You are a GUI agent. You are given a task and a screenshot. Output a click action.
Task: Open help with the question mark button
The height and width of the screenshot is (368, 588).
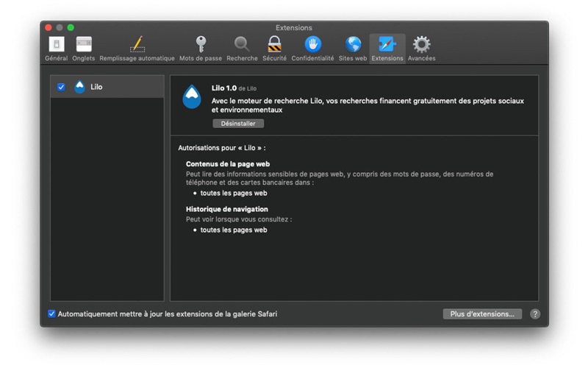[x=535, y=314]
